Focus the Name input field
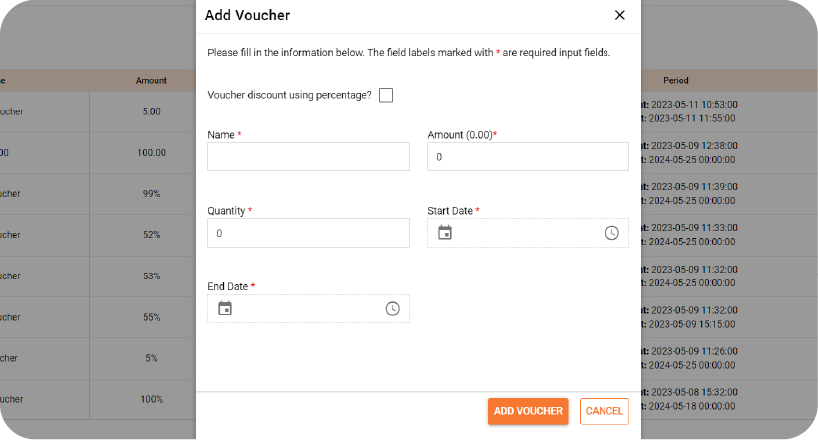 point(308,157)
